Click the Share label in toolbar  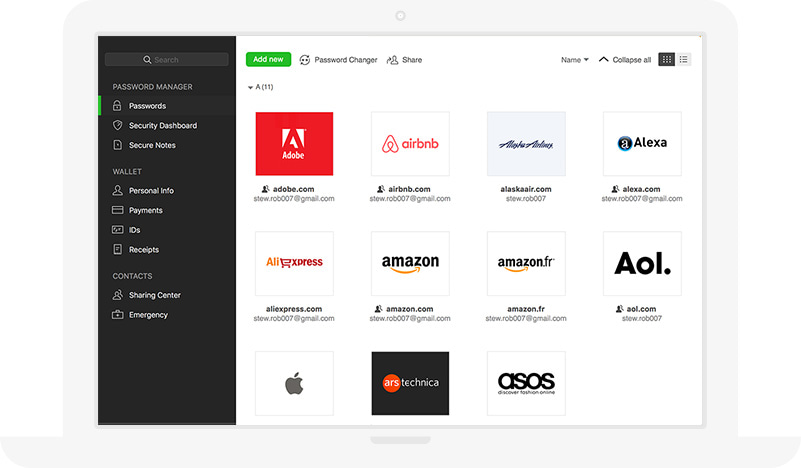(x=412, y=60)
